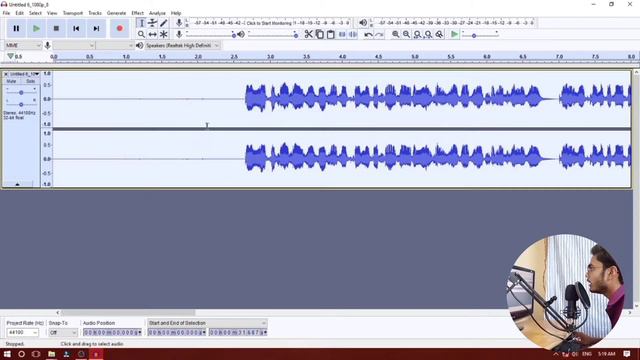Open the Transport menu
The width and height of the screenshot is (640, 360).
[73, 13]
